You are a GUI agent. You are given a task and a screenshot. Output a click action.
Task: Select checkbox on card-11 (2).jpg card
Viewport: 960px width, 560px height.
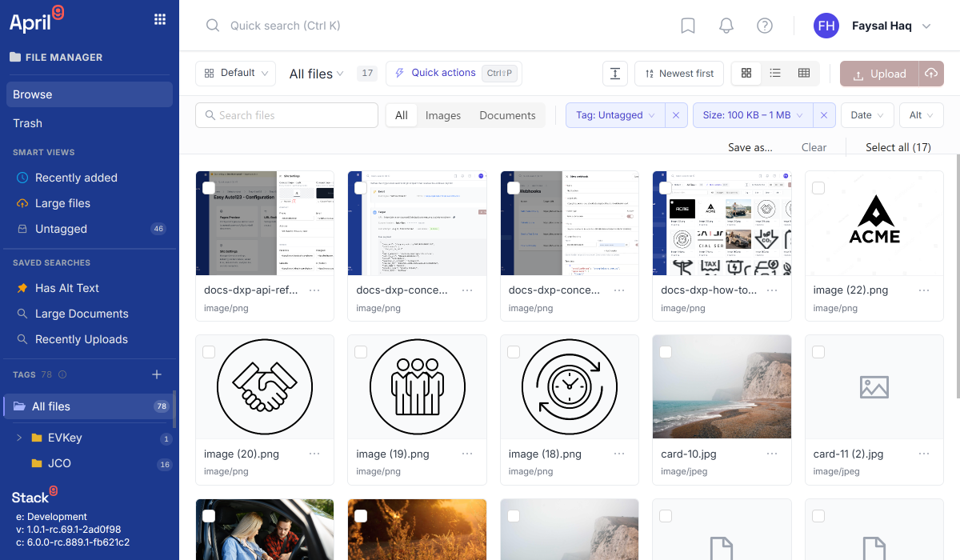pos(818,352)
